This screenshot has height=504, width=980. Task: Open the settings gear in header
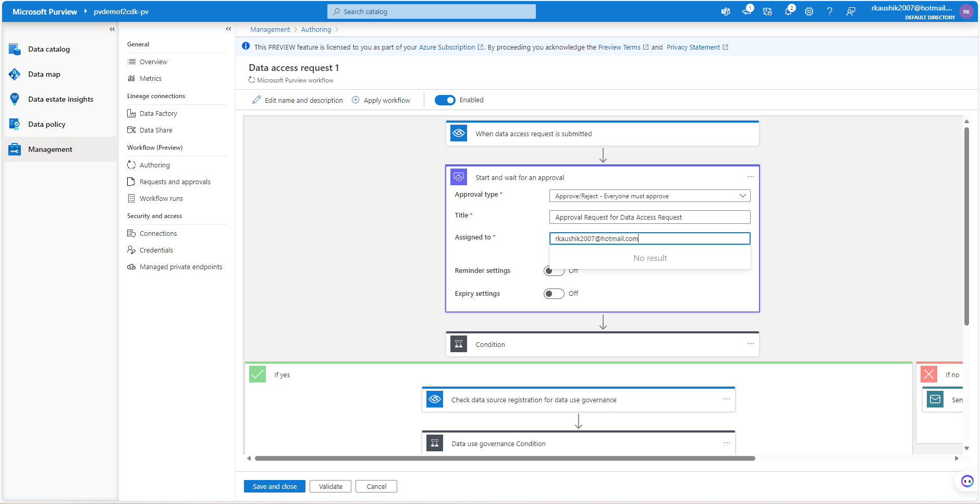point(809,11)
